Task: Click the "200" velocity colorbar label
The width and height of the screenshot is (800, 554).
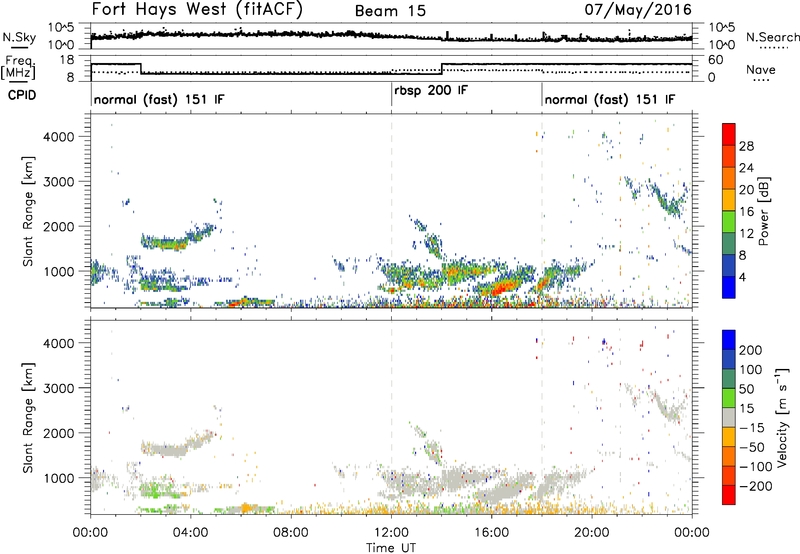Action: [751, 350]
